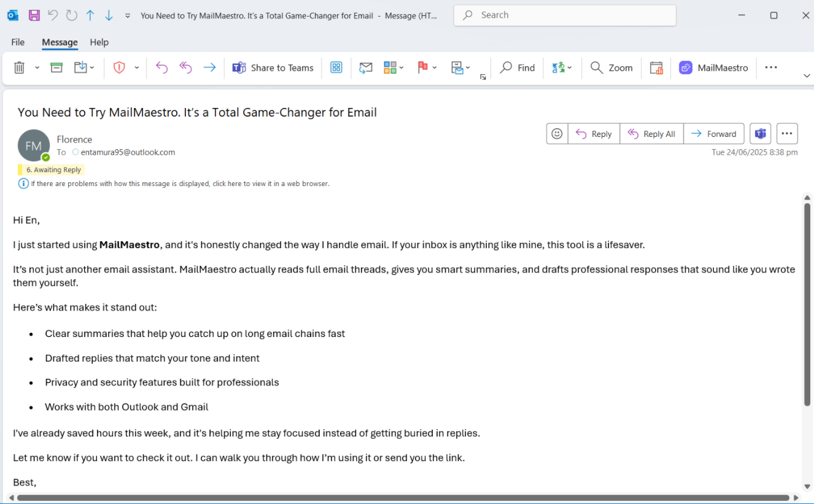Click the Report shield icon

[119, 68]
